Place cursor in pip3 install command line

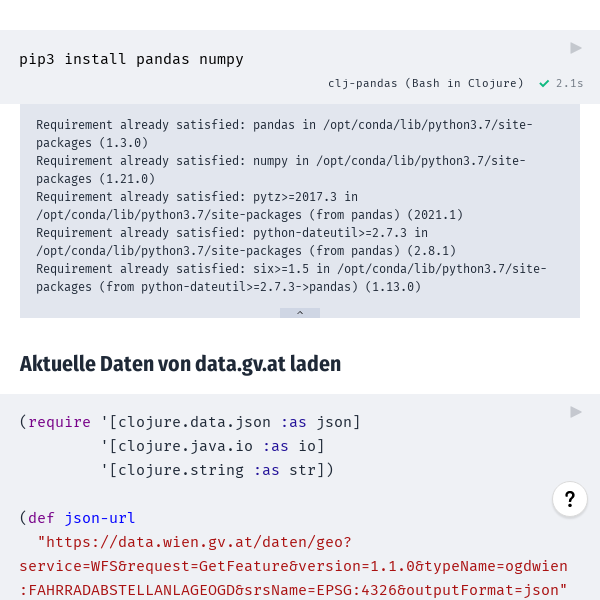tap(131, 59)
